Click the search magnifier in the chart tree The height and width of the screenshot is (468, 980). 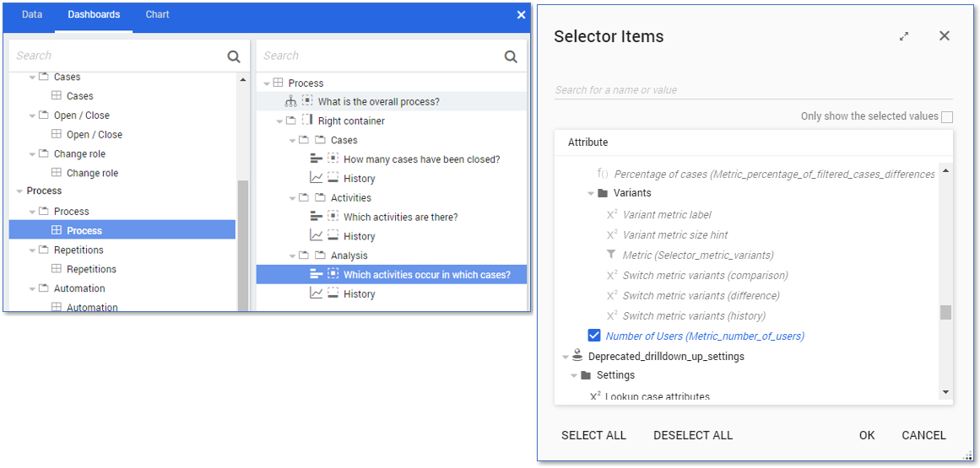pyautogui.click(x=511, y=56)
